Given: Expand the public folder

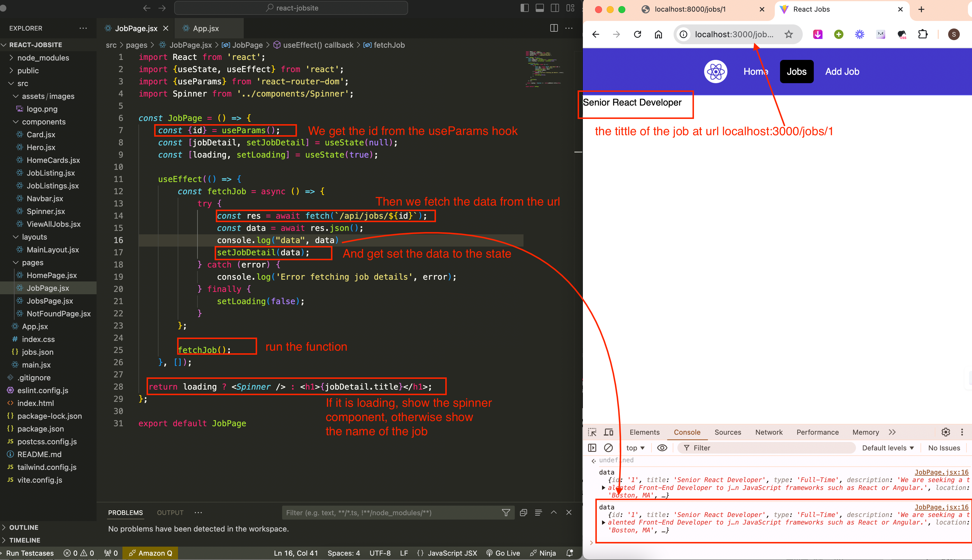Looking at the screenshot, I should pyautogui.click(x=28, y=70).
